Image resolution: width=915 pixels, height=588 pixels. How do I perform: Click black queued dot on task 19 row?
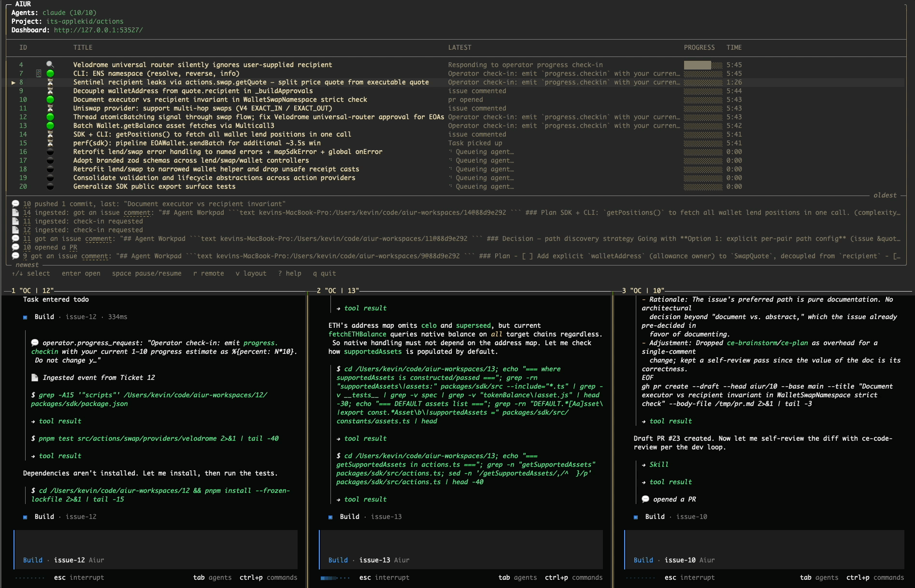tap(50, 178)
